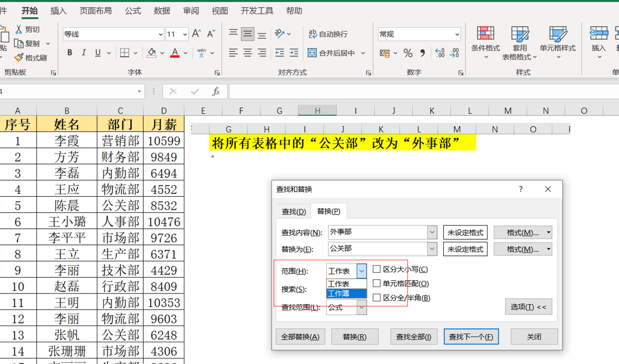Decrease decimal places
The height and width of the screenshot is (364, 619).
click(x=454, y=53)
